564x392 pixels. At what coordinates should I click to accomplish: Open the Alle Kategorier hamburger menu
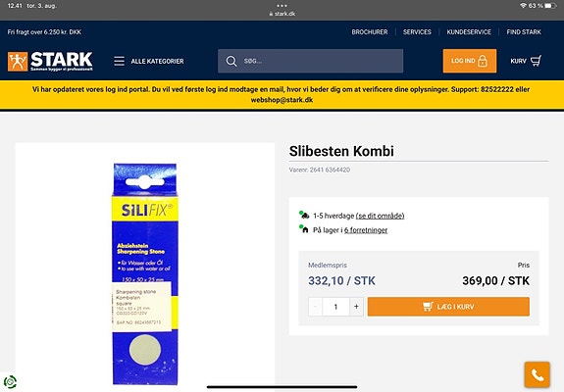119,61
